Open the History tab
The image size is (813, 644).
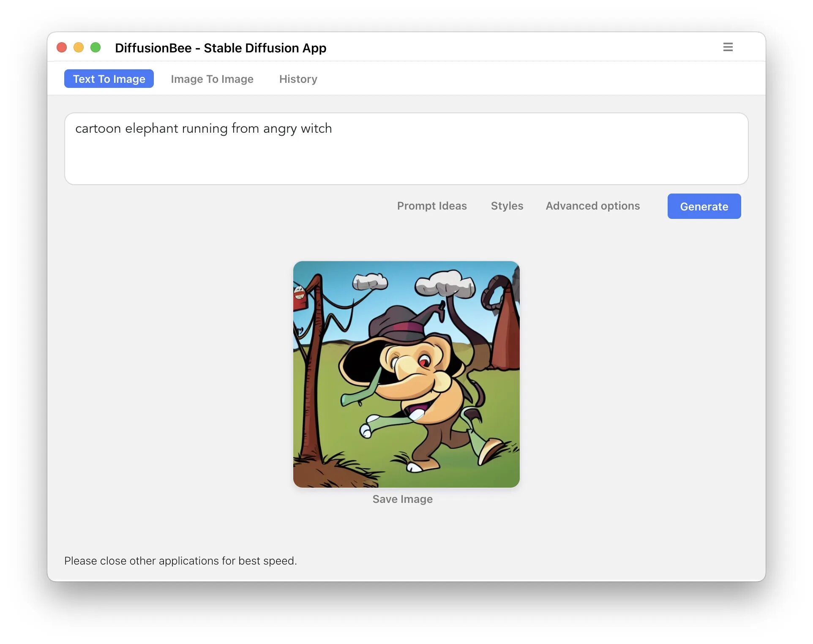point(298,79)
